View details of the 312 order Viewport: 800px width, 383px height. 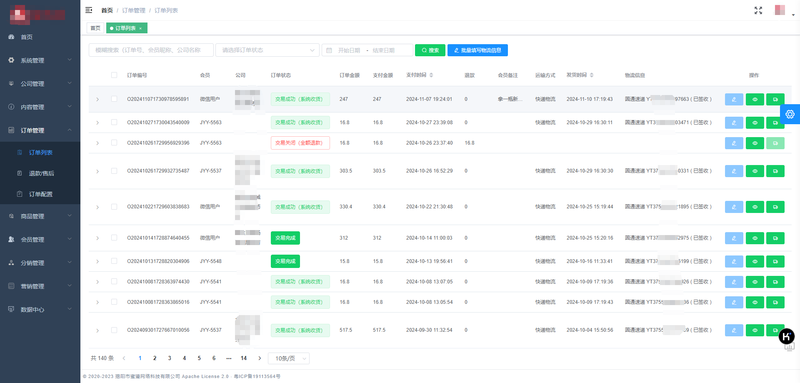tap(755, 238)
